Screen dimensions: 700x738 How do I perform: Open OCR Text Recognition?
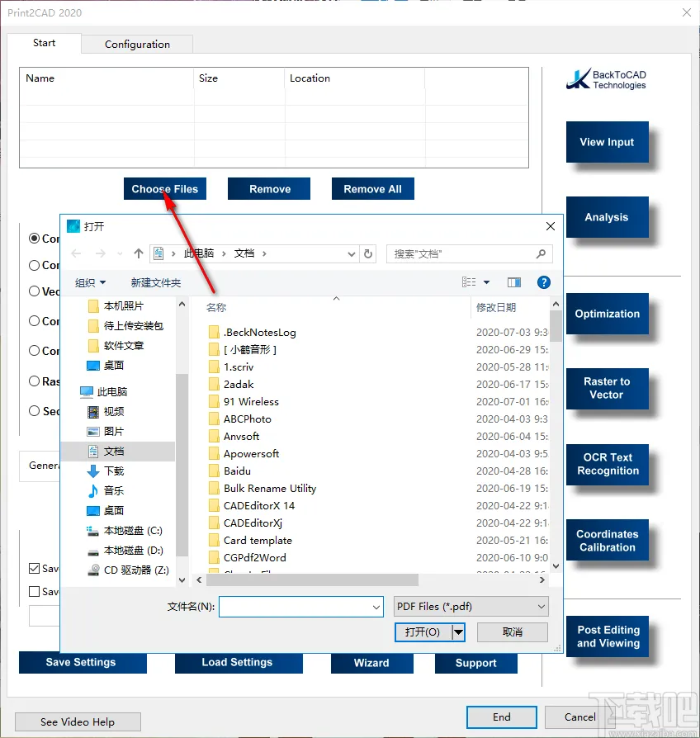tap(608, 464)
